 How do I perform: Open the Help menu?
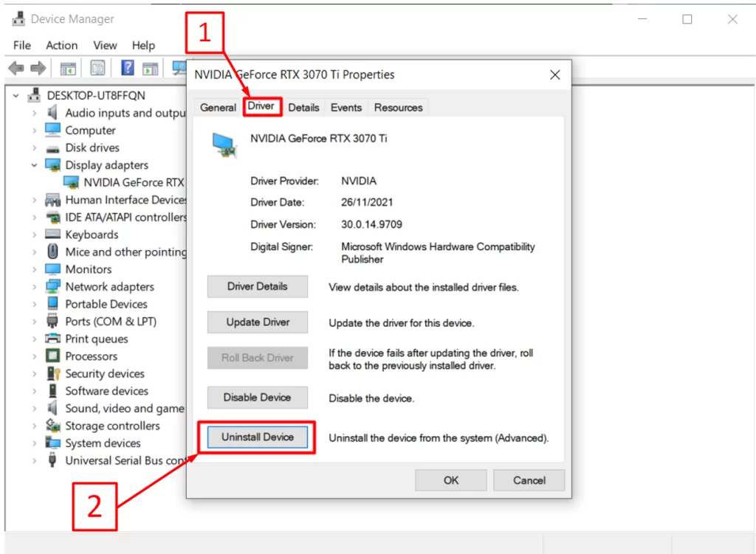(144, 45)
